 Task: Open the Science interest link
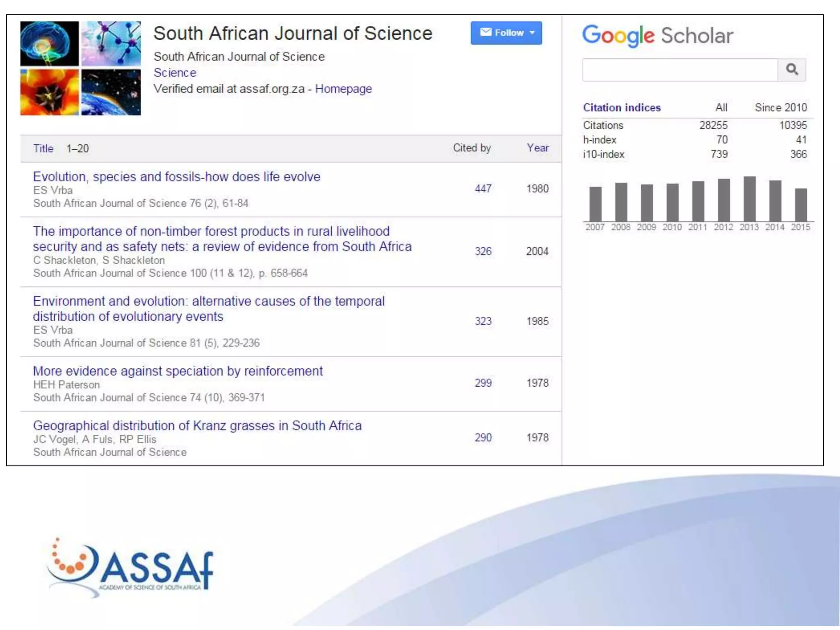[175, 73]
